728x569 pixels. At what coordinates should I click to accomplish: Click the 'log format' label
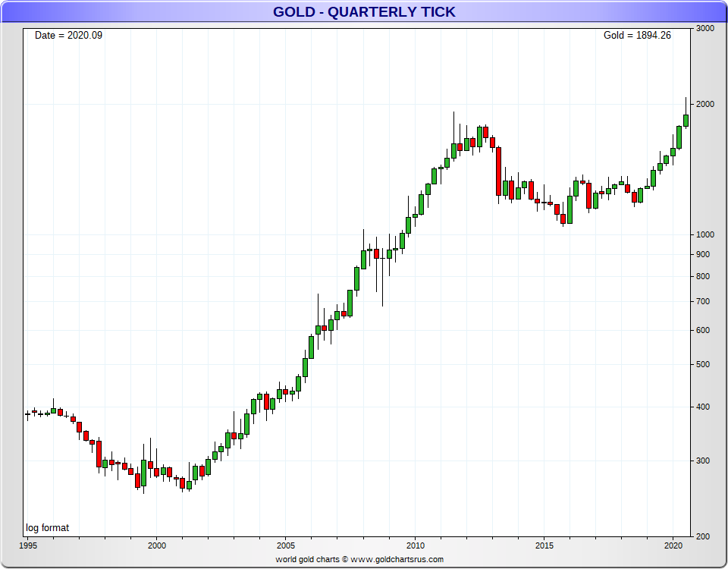point(47,528)
